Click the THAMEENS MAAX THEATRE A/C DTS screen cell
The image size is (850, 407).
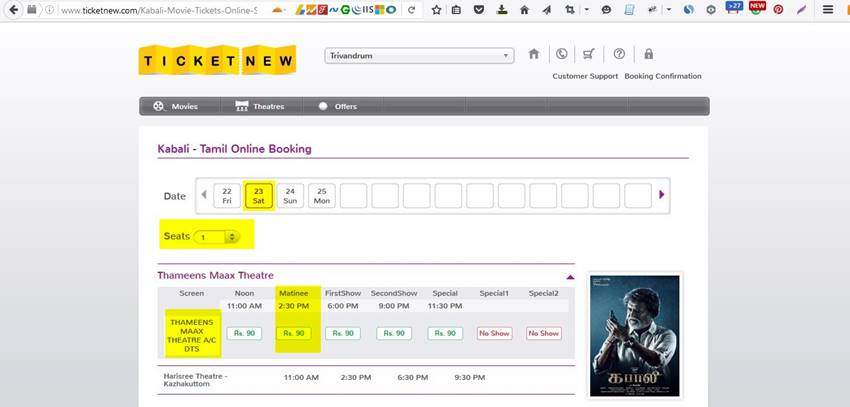click(x=192, y=335)
